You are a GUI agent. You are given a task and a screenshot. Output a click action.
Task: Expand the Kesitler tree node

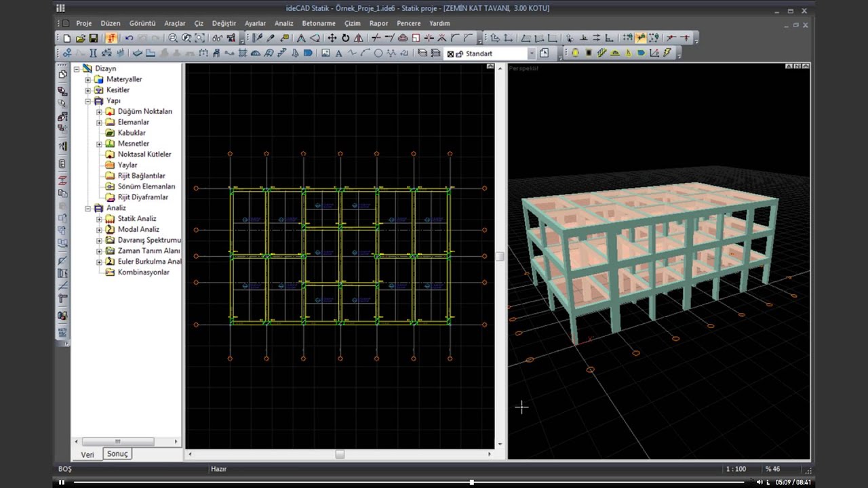[87, 90]
